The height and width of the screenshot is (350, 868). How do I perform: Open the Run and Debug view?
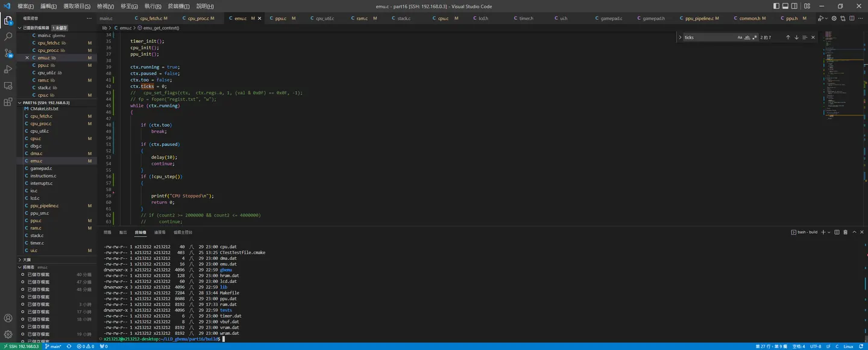(8, 69)
